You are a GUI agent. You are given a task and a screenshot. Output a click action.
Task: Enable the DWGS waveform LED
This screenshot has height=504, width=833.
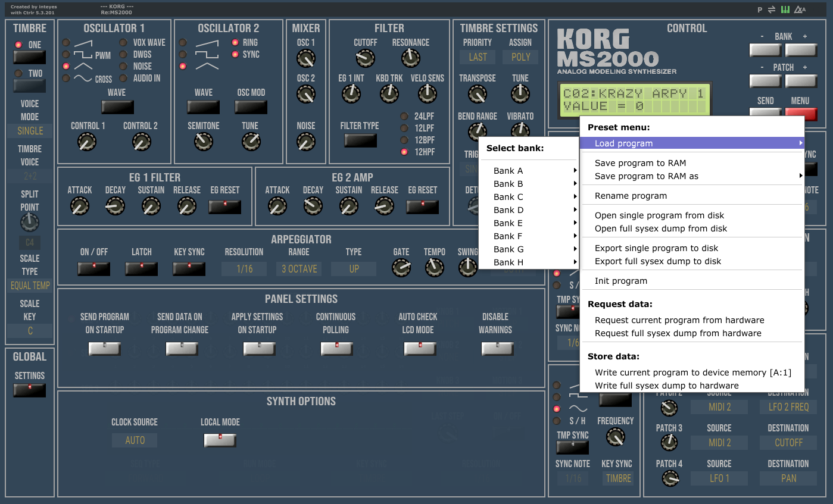(123, 55)
